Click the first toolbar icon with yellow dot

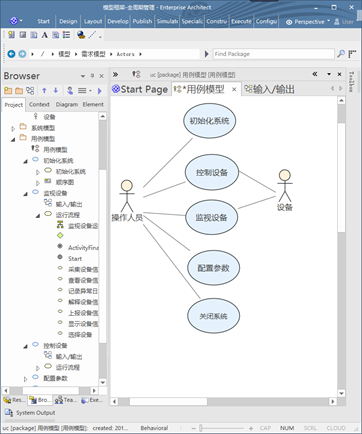[11, 35]
